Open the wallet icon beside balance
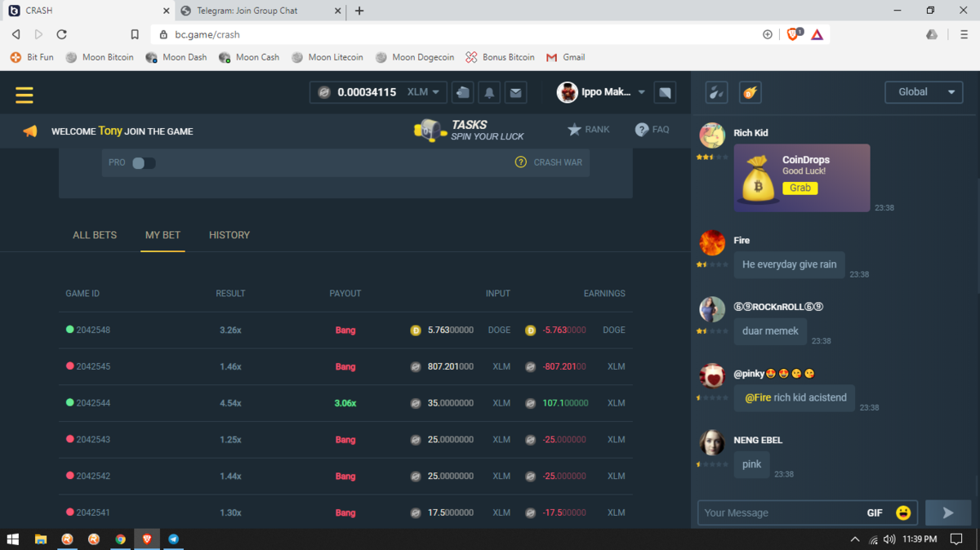Image resolution: width=980 pixels, height=550 pixels. click(x=463, y=93)
